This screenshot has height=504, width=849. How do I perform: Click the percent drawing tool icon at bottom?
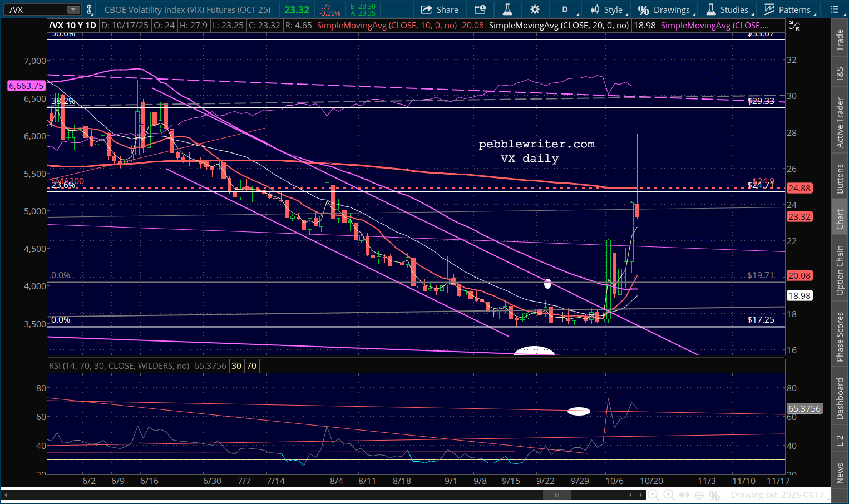pos(714,495)
